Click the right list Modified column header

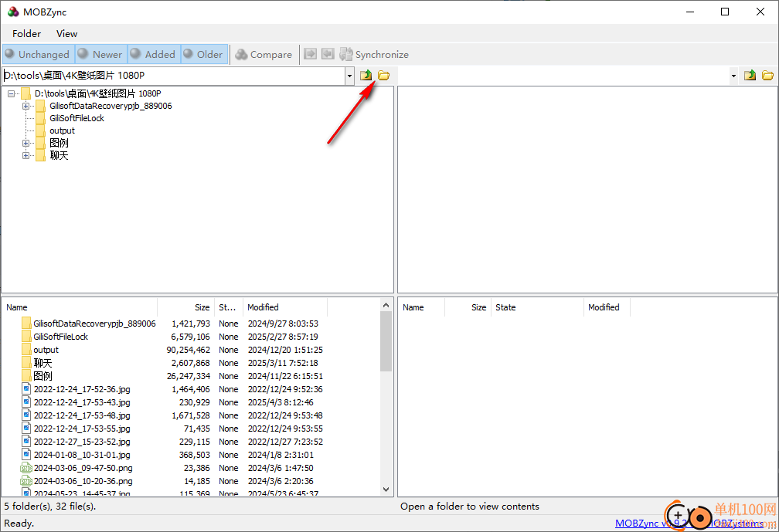pyautogui.click(x=607, y=307)
